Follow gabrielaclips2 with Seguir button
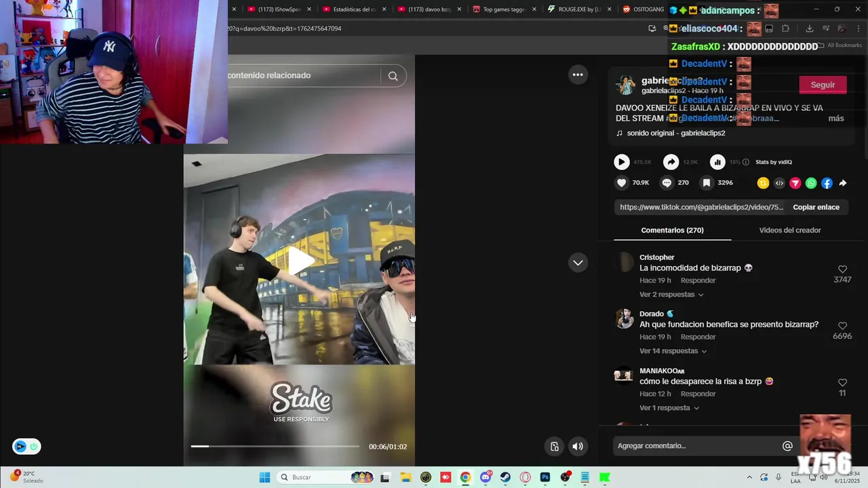 point(823,85)
